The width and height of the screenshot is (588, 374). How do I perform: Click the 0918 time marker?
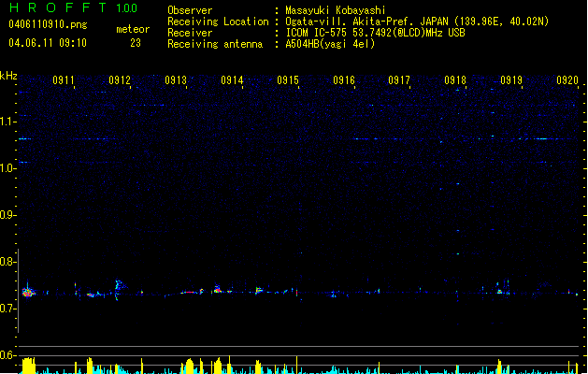(455, 80)
